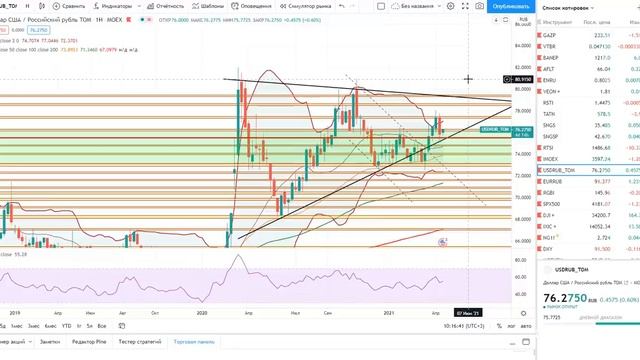Select the SNGSP row in watchlist
This screenshot has width=640, height=360.
coord(589,136)
